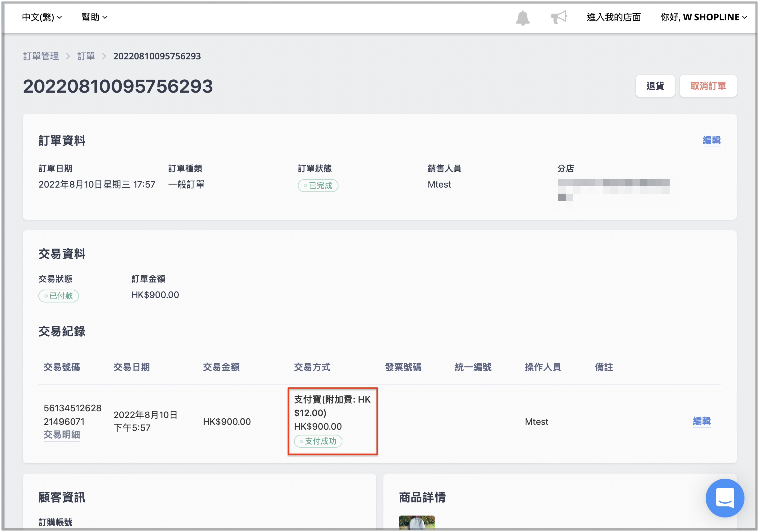
Task: Click the 交易狀態 label
Action: click(55, 279)
